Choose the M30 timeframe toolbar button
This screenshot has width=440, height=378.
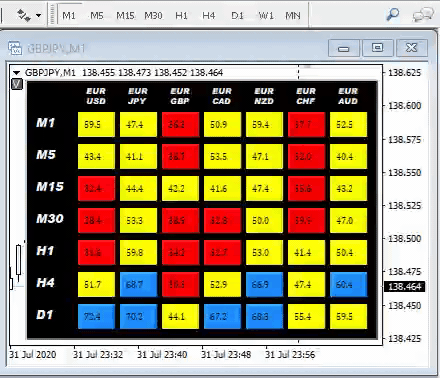[x=153, y=15]
